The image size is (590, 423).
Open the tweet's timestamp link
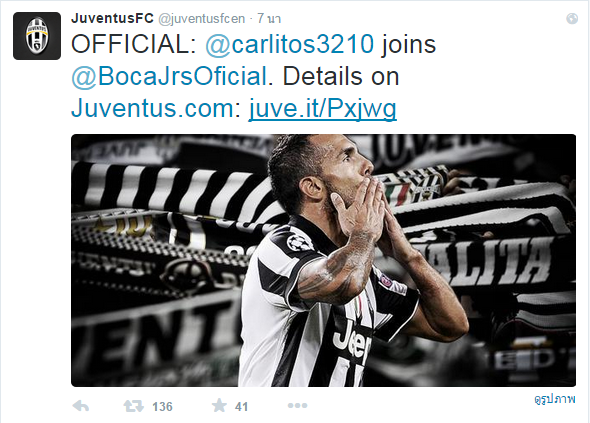click(x=269, y=18)
